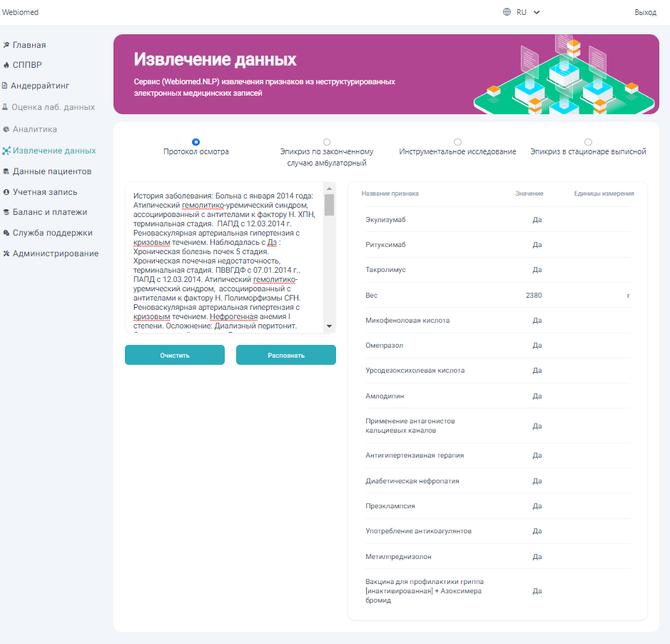670x644 pixels.
Task: Open Служба поддержки page
Action: coord(53,233)
